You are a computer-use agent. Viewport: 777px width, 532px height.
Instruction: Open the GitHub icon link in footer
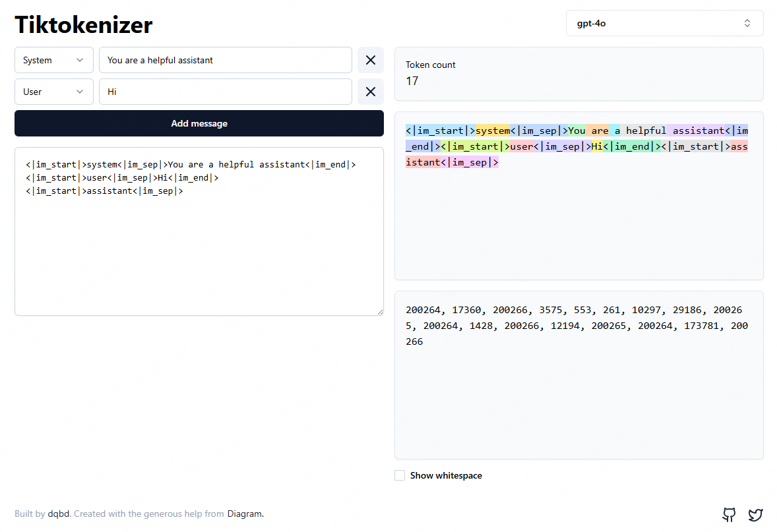tap(729, 515)
